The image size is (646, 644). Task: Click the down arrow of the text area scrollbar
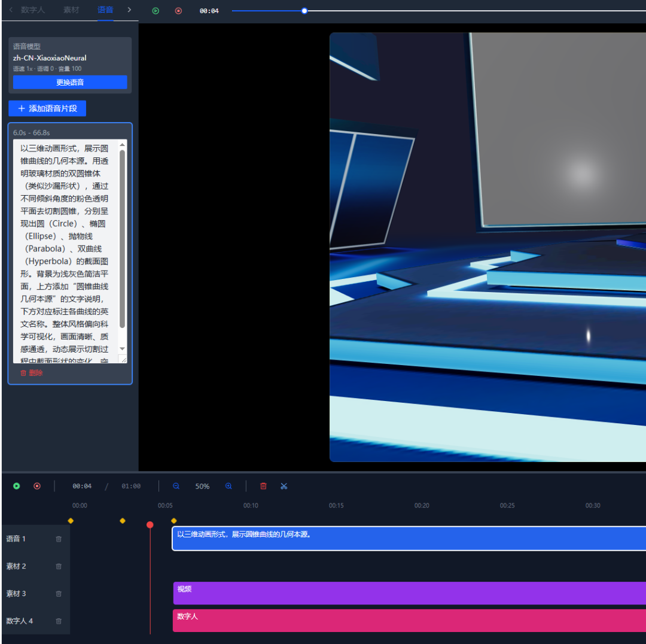point(123,349)
